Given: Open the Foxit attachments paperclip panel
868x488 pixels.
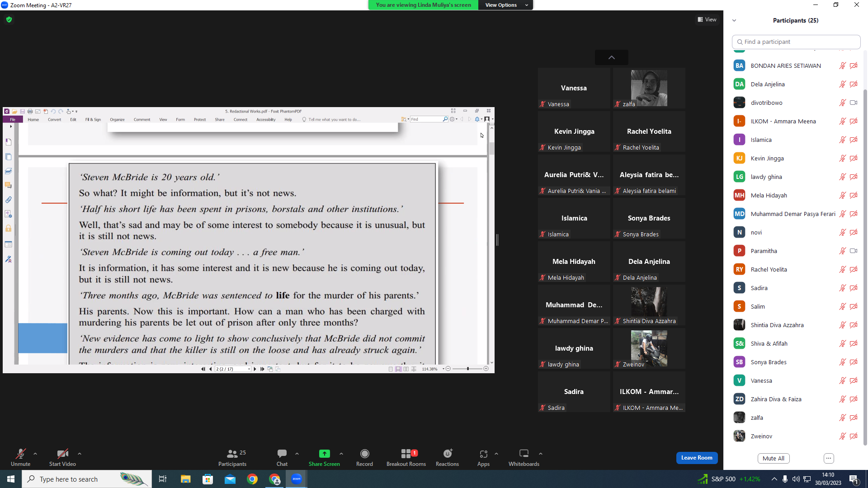Looking at the screenshot, I should pos(8,200).
